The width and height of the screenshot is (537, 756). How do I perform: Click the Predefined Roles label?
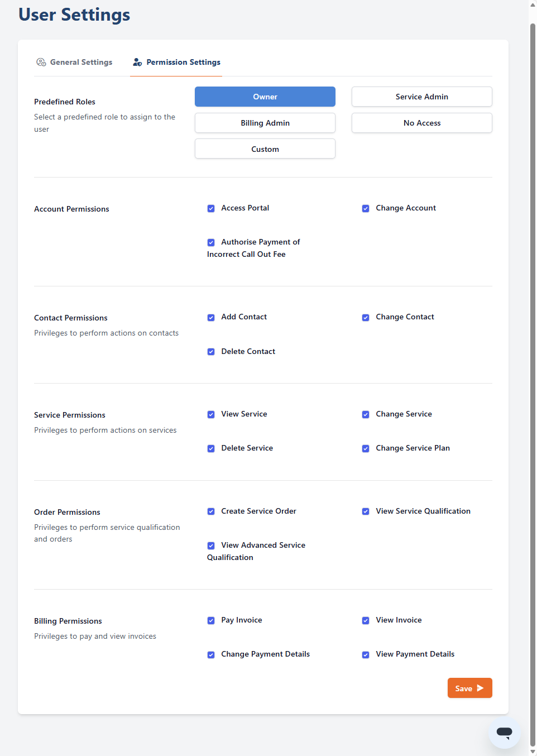click(65, 102)
